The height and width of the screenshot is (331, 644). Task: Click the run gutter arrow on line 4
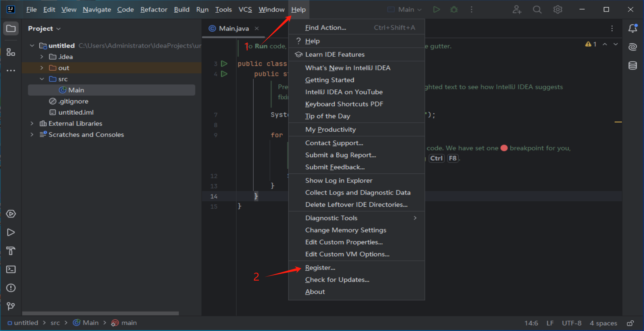point(224,74)
